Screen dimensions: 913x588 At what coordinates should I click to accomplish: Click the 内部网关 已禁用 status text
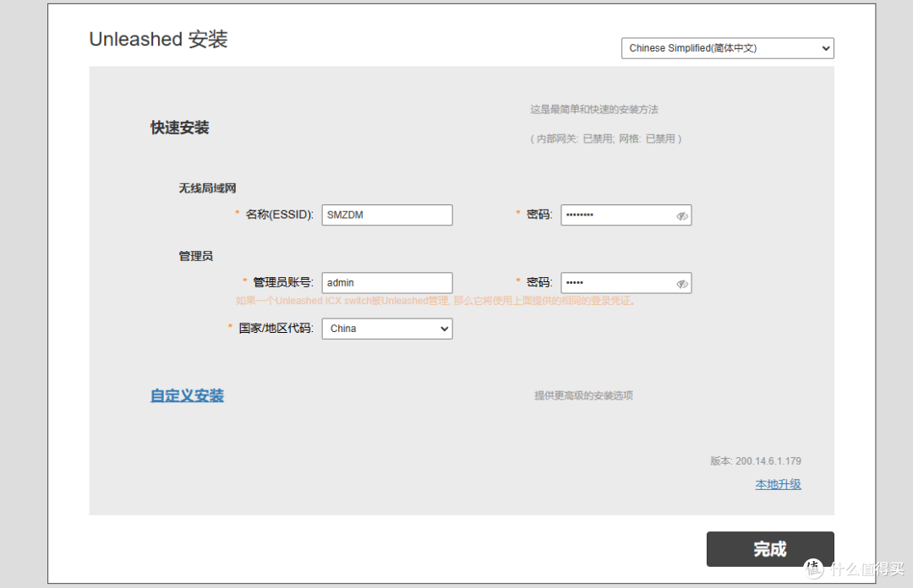click(605, 139)
